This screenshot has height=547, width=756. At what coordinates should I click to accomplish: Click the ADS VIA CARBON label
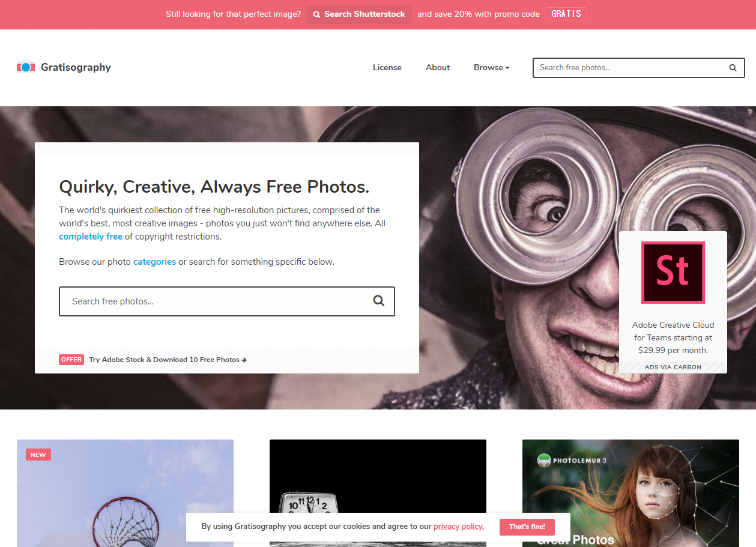point(673,367)
